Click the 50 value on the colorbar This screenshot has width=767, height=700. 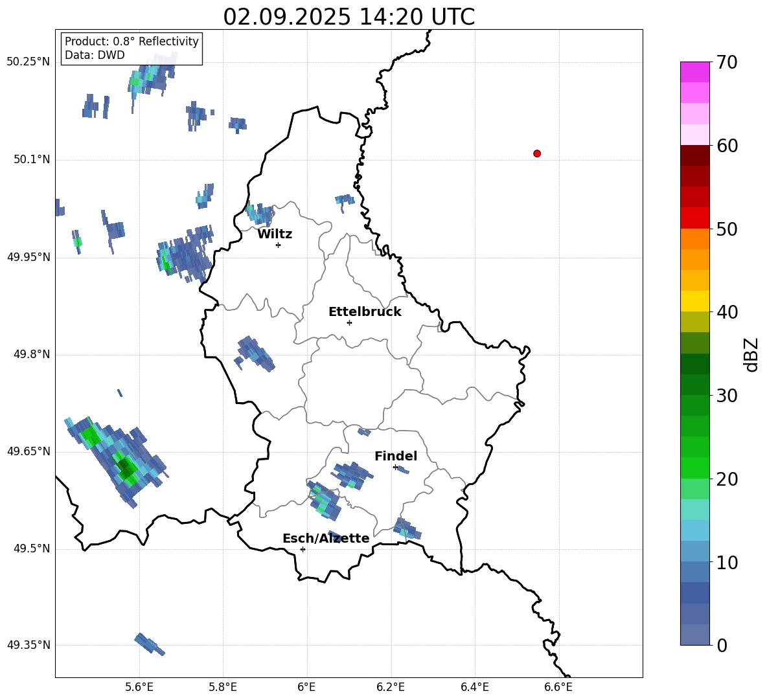tap(726, 229)
